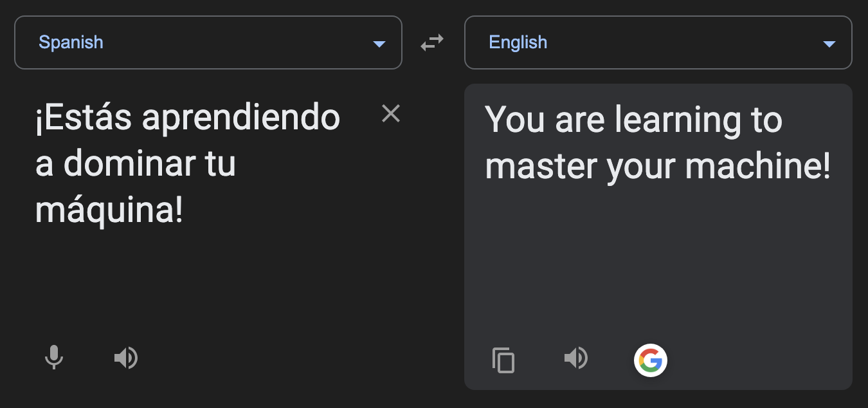The width and height of the screenshot is (868, 408).
Task: Expand the source language chevron arrow
Action: pyautogui.click(x=380, y=43)
